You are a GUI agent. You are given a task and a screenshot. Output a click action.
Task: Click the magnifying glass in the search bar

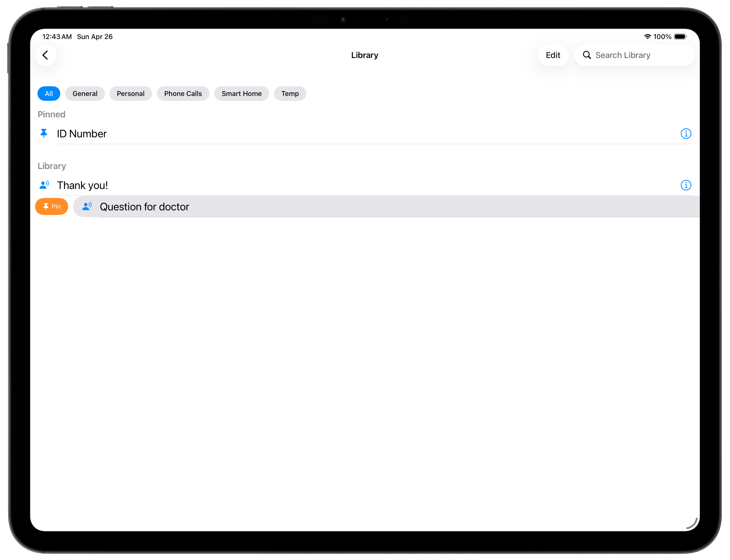tap(587, 55)
